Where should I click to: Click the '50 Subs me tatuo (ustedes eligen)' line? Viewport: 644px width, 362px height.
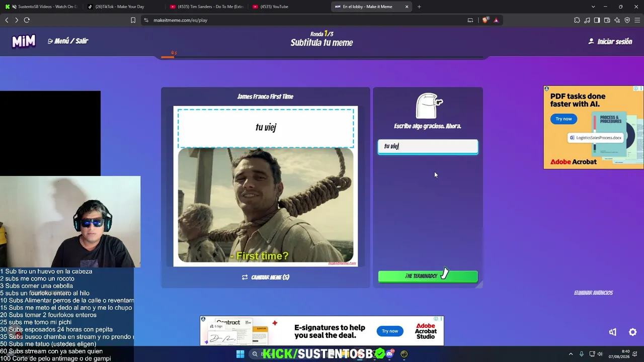pos(48,344)
